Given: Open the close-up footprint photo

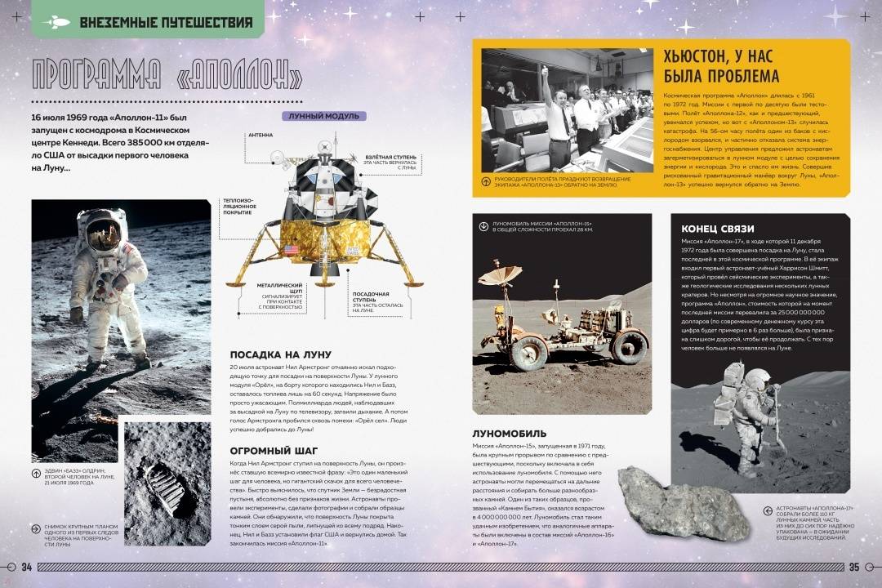Looking at the screenshot, I should (x=167, y=484).
